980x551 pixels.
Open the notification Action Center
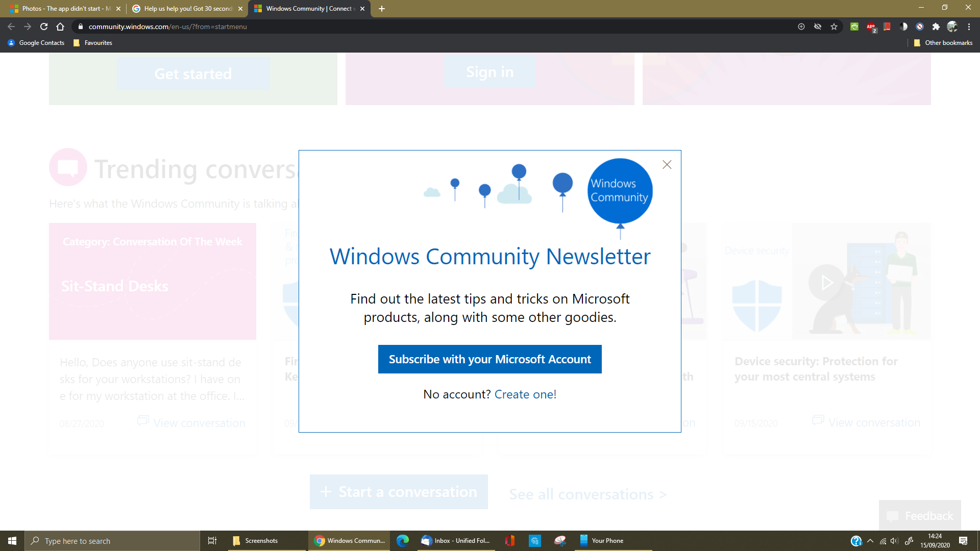(x=963, y=541)
